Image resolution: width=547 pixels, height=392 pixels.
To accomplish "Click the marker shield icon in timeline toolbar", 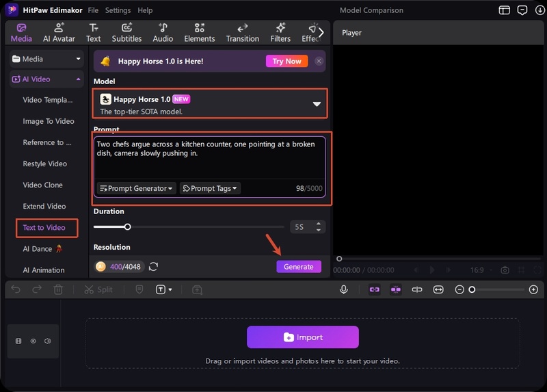I will pos(139,289).
